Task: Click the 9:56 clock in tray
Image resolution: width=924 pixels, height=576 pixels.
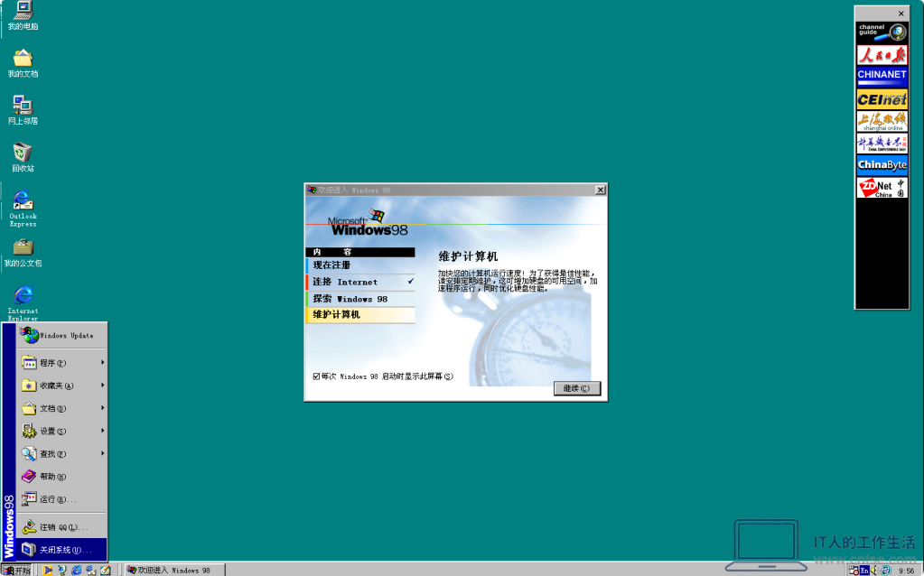Action: coord(906,571)
